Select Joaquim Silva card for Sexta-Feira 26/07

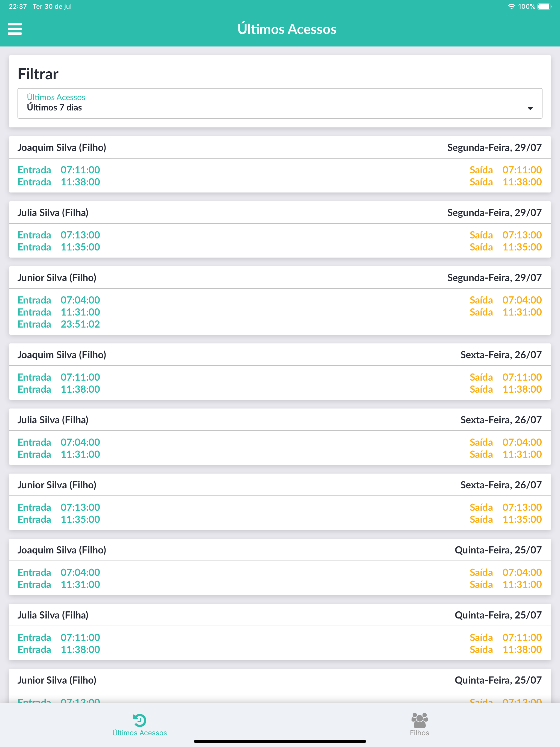tap(280, 372)
